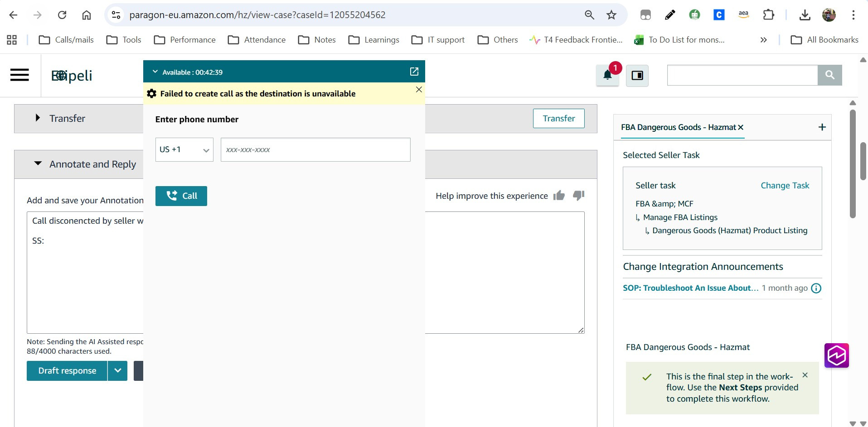Click the phone number input field

[315, 149]
